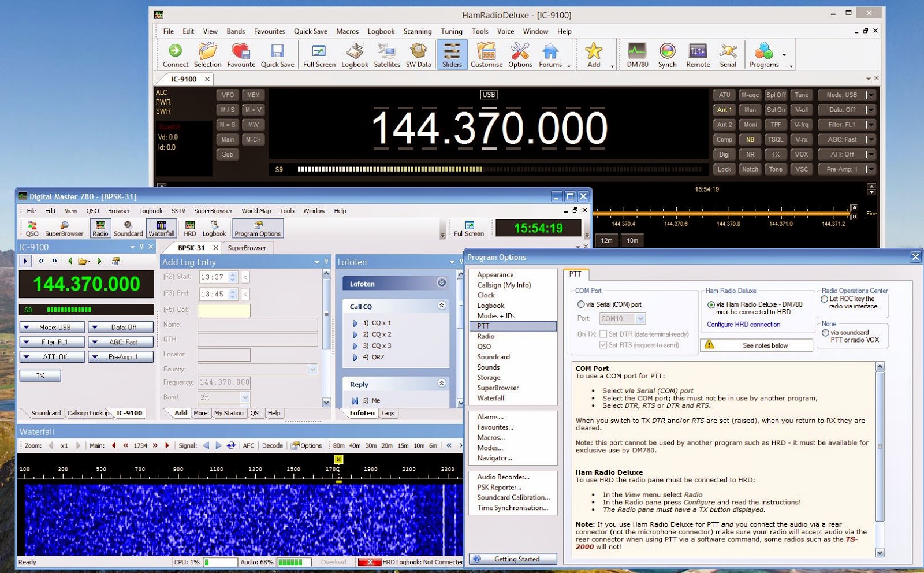This screenshot has height=573, width=924.
Task: Open the Scanning menu in HamRadioDeluxe
Action: tap(417, 31)
